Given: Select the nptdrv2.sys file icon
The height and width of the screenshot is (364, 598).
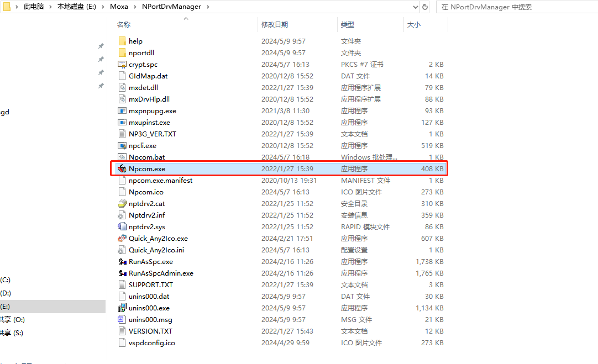Looking at the screenshot, I should pos(122,227).
